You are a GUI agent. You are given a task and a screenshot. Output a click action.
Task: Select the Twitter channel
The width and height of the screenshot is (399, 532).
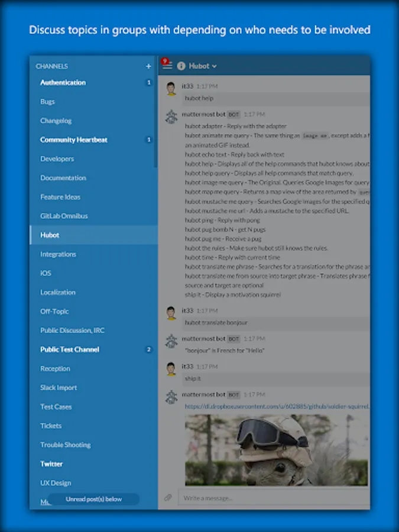click(93, 464)
